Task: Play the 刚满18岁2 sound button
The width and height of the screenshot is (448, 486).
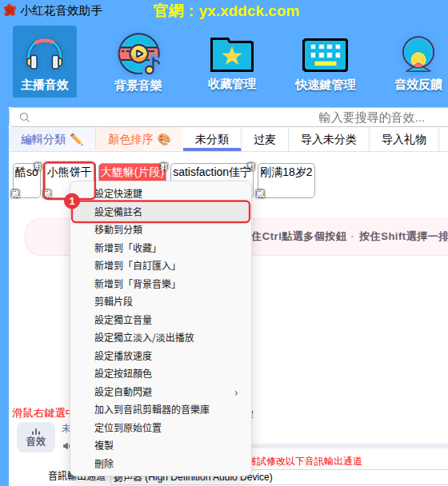Action: pos(286,181)
